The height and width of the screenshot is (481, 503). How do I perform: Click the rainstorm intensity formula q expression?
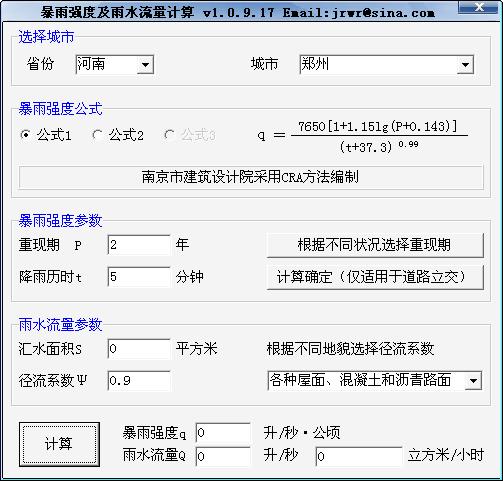pos(363,137)
